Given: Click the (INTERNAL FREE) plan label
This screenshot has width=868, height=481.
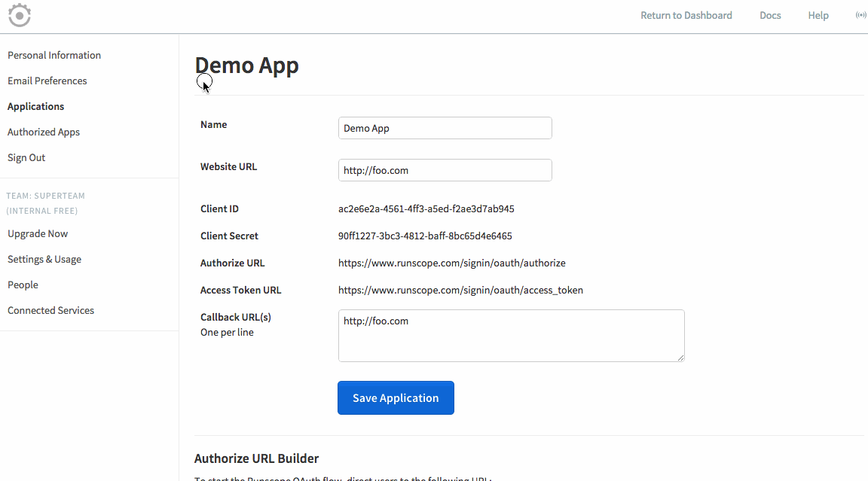Looking at the screenshot, I should (42, 211).
